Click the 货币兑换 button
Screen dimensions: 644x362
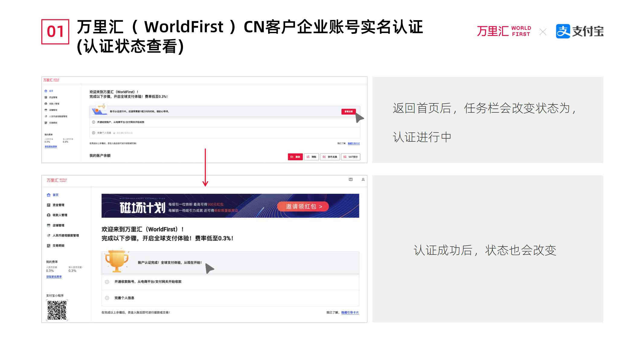(x=330, y=157)
